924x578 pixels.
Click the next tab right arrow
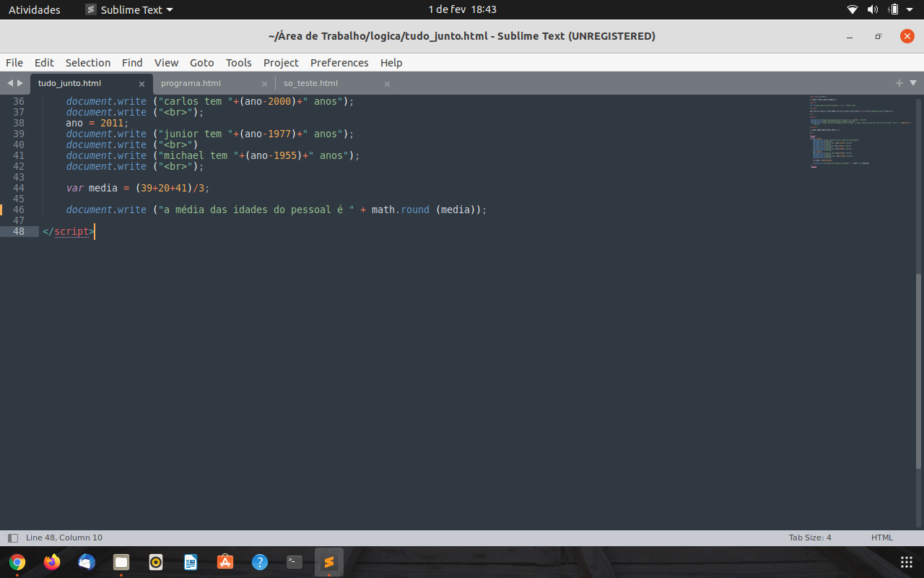click(x=20, y=83)
